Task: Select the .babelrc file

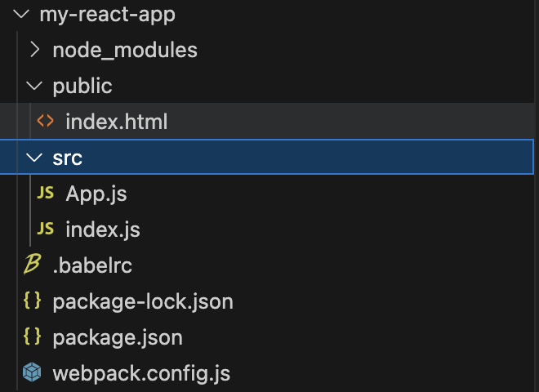Action: 91,265
